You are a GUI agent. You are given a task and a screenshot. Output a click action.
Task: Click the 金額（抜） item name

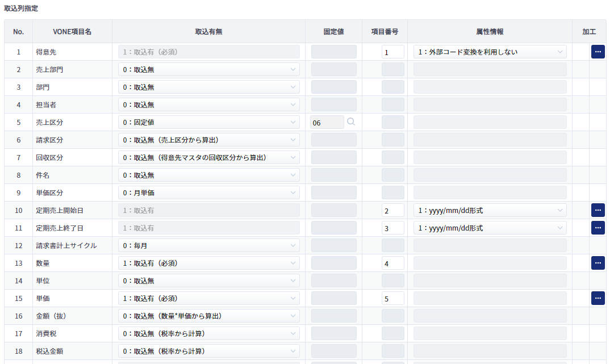[51, 316]
